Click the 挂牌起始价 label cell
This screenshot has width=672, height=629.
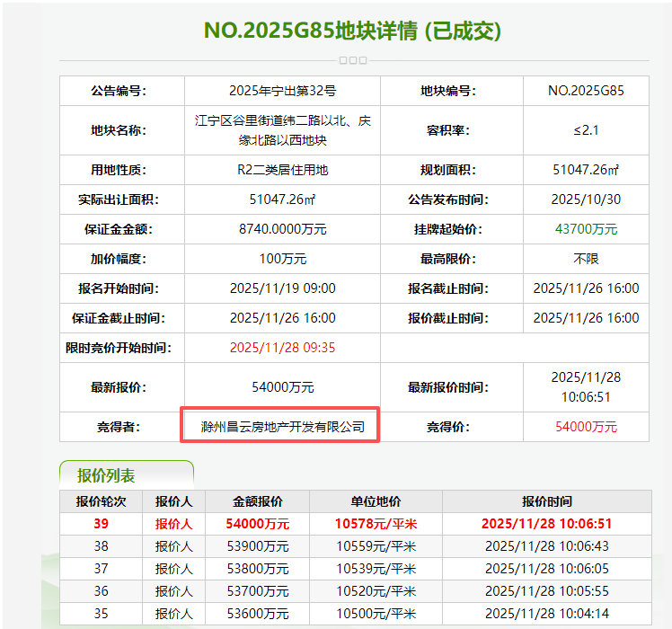(452, 229)
